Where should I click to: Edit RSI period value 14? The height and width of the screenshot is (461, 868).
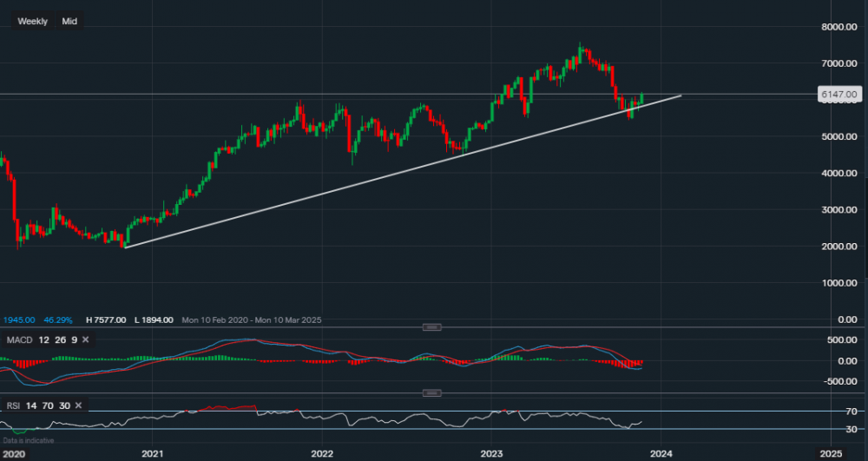[x=31, y=405]
